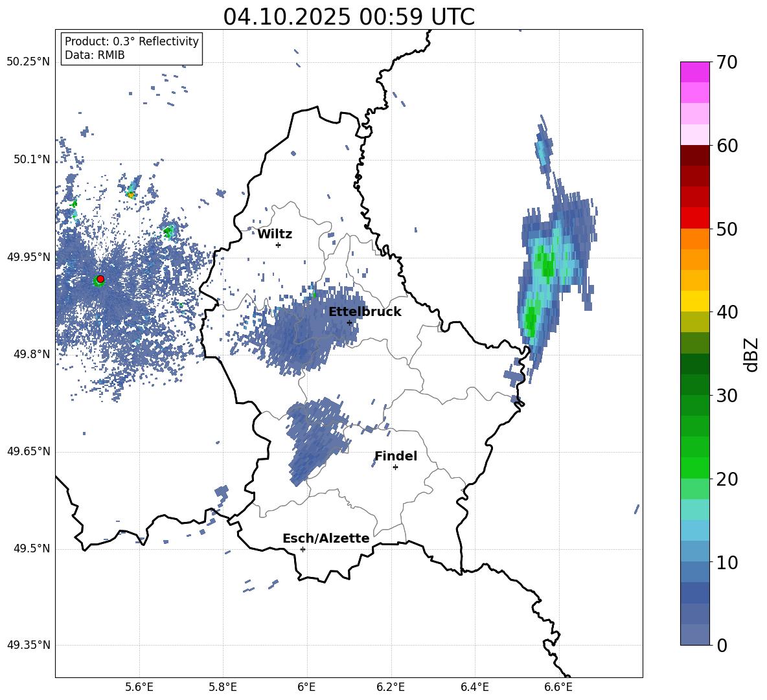Click the cross marker below the Esch/Alzette label
The width and height of the screenshot is (767, 700).
click(x=303, y=549)
